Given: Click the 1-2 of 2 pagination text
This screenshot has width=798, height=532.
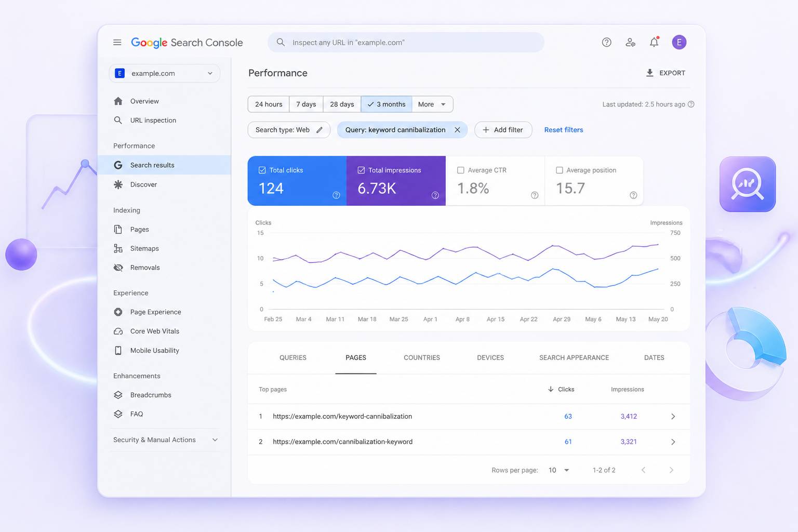Looking at the screenshot, I should [x=604, y=470].
